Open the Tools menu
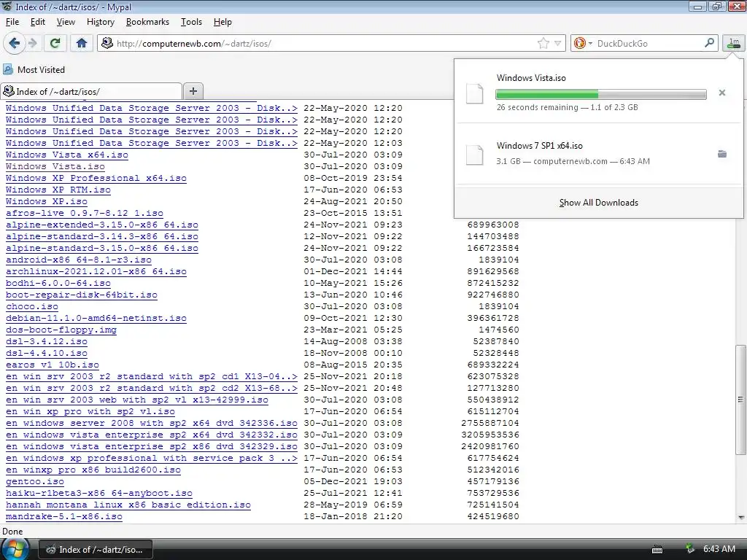The width and height of the screenshot is (747, 560). click(191, 22)
